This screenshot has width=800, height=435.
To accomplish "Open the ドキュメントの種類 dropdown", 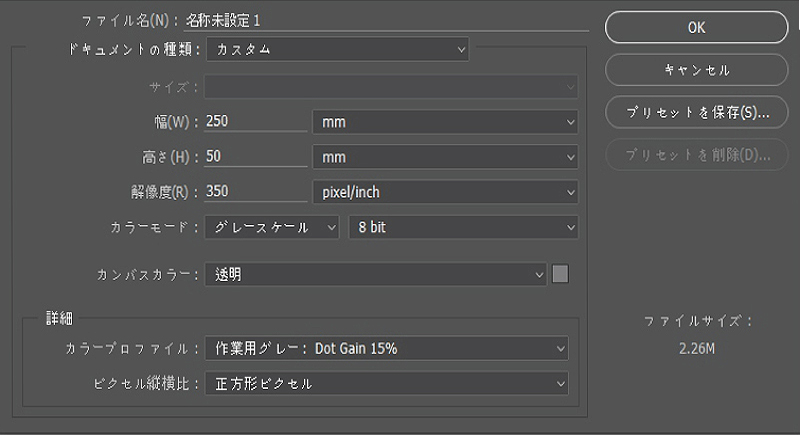I will [x=337, y=49].
